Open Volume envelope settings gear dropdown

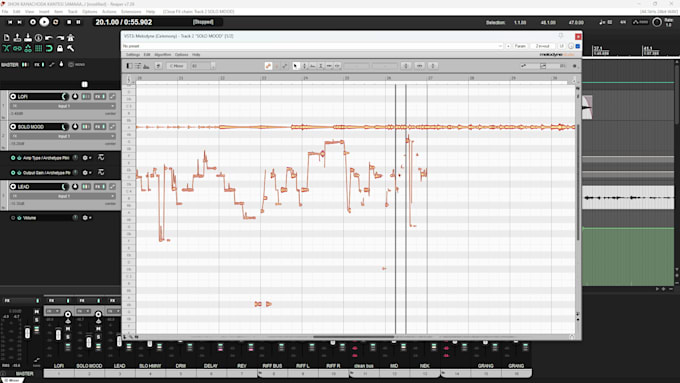point(87,218)
